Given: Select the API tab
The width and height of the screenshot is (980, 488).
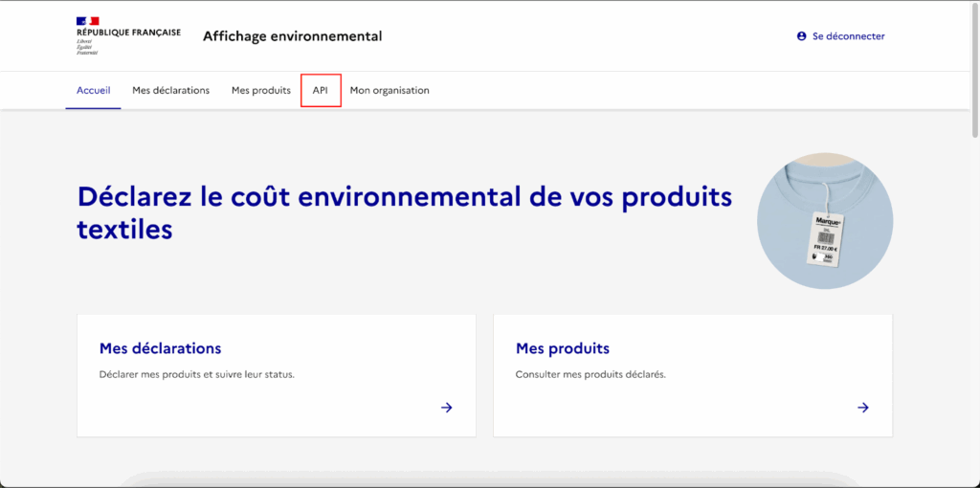Looking at the screenshot, I should click(x=321, y=91).
